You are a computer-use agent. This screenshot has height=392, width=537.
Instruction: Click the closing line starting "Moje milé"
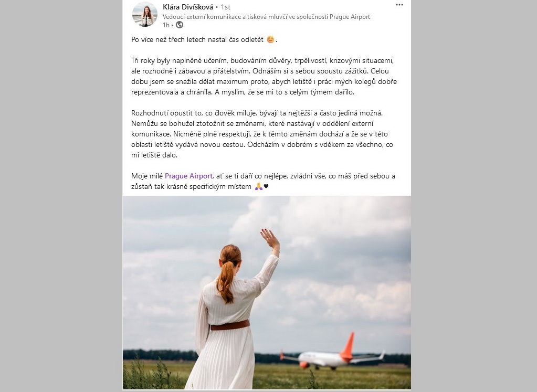263,181
